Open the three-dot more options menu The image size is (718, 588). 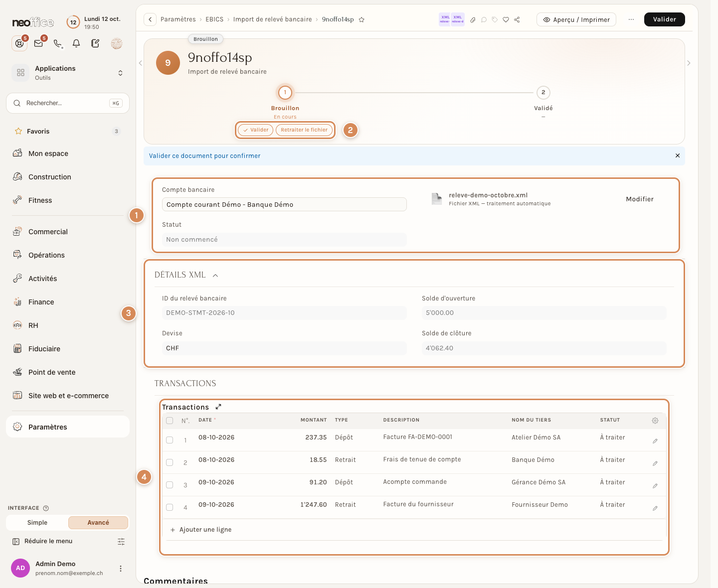tap(631, 19)
